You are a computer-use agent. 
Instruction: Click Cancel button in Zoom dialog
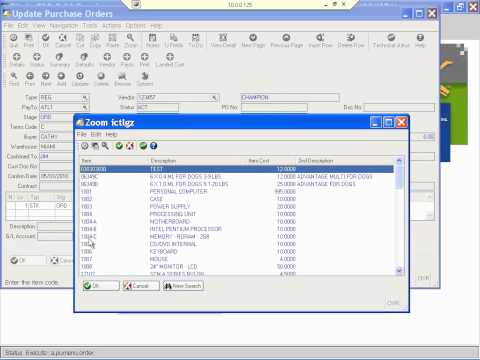point(141,286)
